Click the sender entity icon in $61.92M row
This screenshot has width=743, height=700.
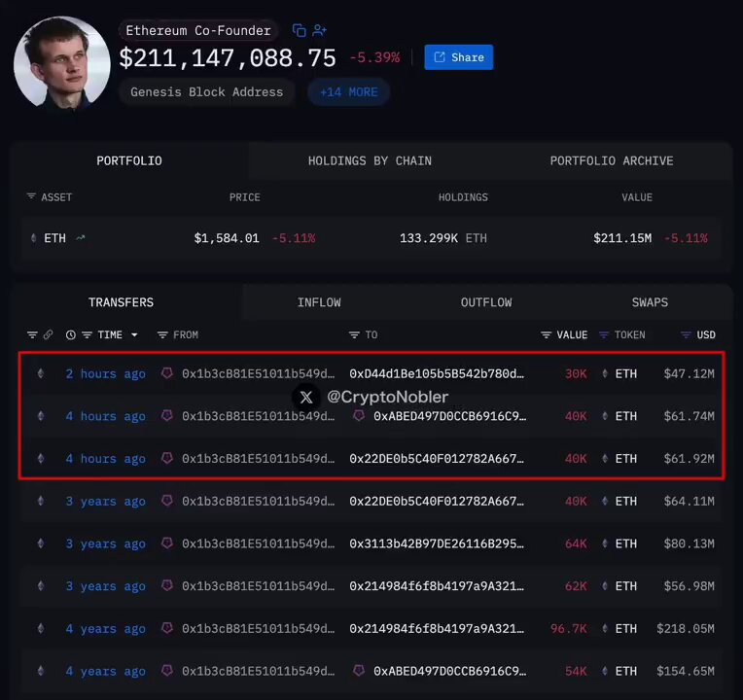167,459
